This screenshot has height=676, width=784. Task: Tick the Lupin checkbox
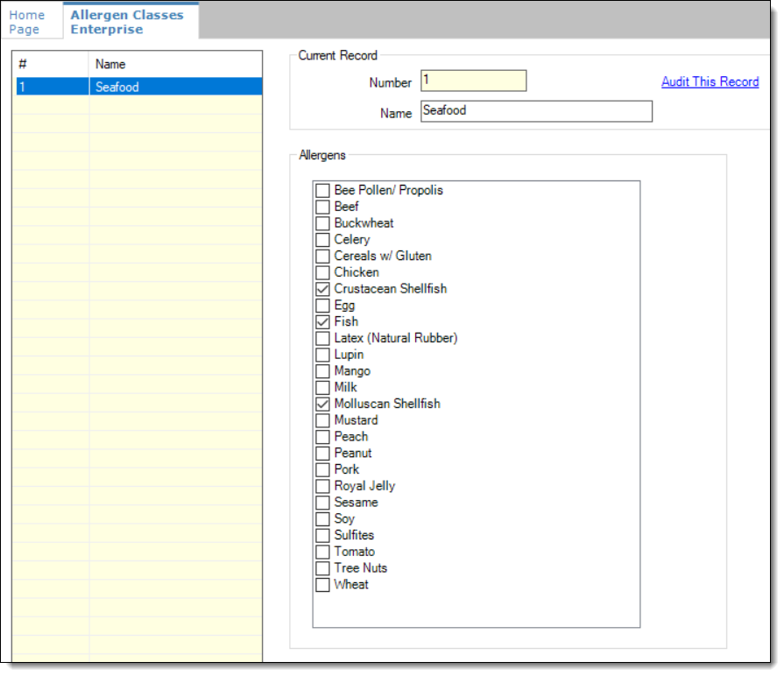[x=322, y=355]
